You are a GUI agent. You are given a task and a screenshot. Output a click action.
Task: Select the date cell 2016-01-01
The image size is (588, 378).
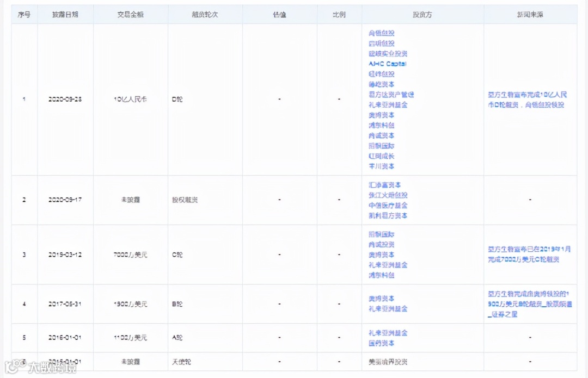65,338
